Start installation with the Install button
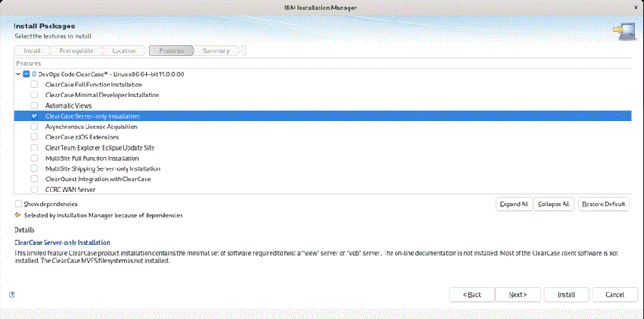644x319 pixels. tap(566, 294)
